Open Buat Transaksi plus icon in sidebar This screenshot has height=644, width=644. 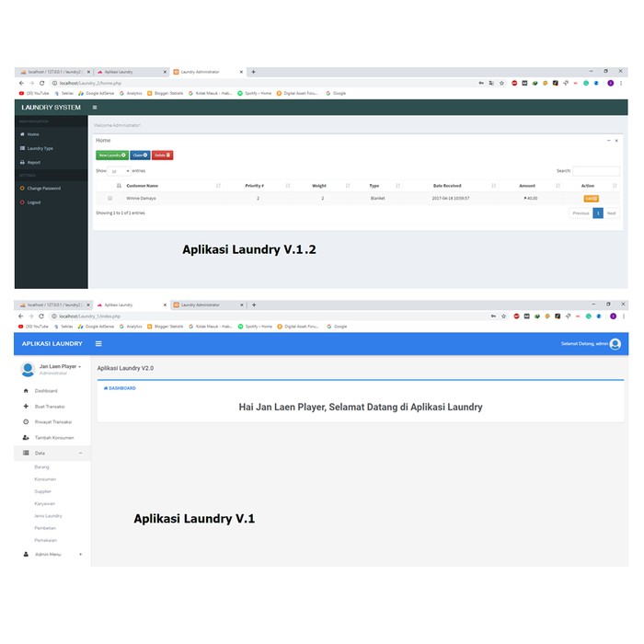(26, 406)
